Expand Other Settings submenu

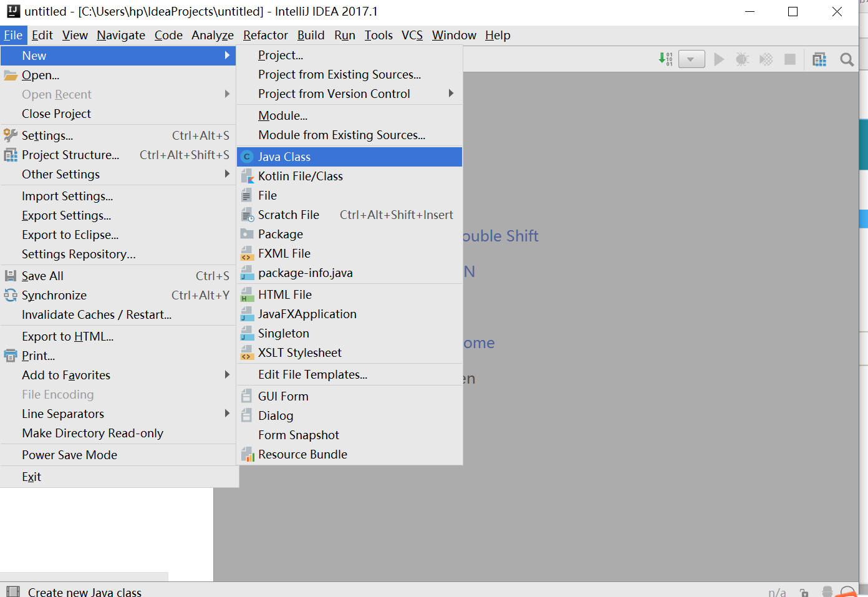click(118, 174)
